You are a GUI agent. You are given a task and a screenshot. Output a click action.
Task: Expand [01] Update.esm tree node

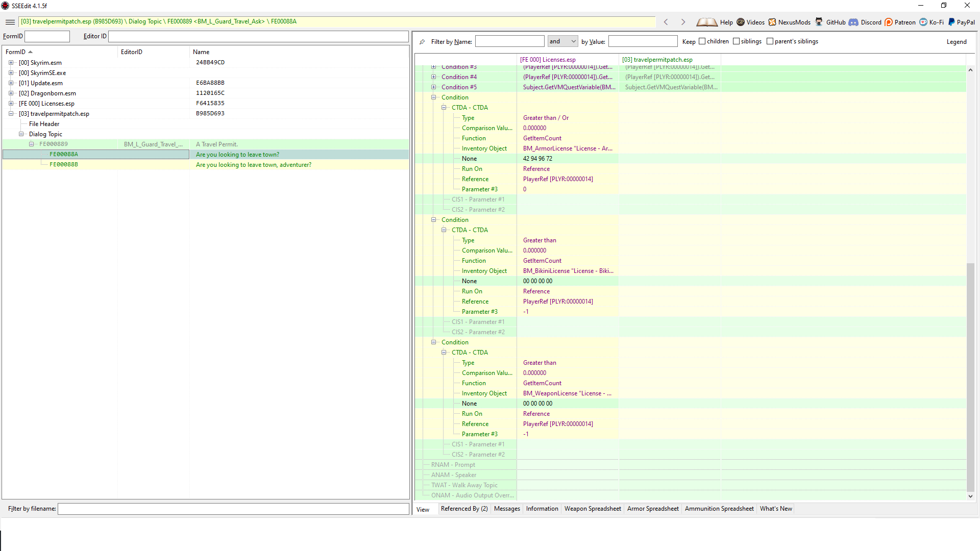11,83
